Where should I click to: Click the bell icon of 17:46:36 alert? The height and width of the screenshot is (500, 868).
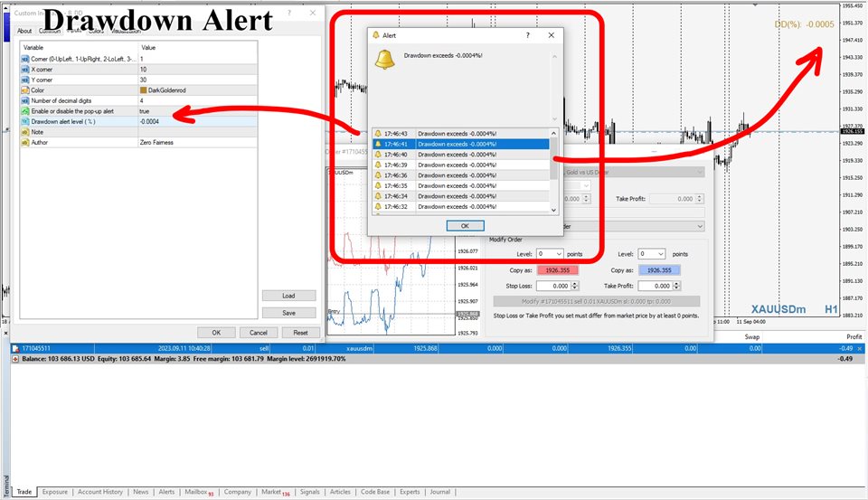point(378,175)
